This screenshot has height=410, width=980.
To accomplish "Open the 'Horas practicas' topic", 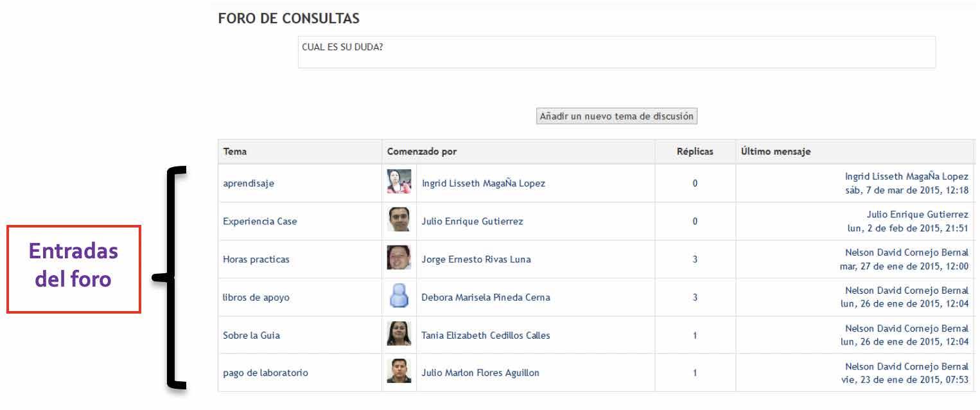I will pos(256,260).
